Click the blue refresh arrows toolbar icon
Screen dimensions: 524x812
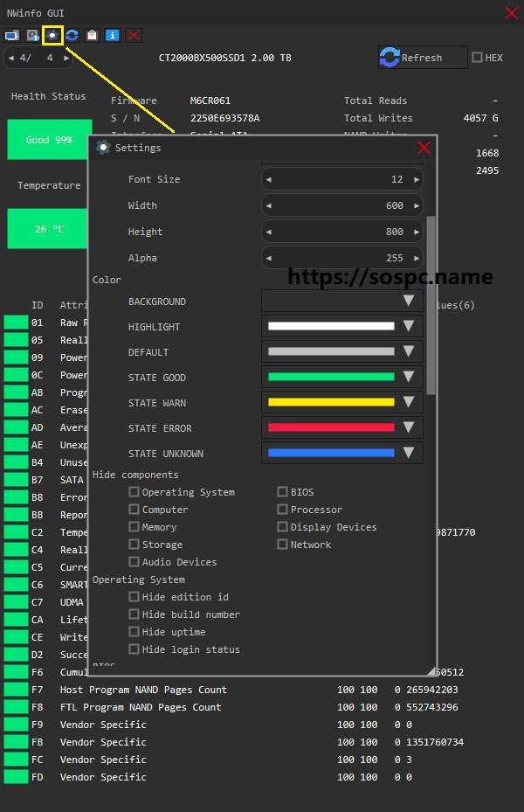coord(72,35)
